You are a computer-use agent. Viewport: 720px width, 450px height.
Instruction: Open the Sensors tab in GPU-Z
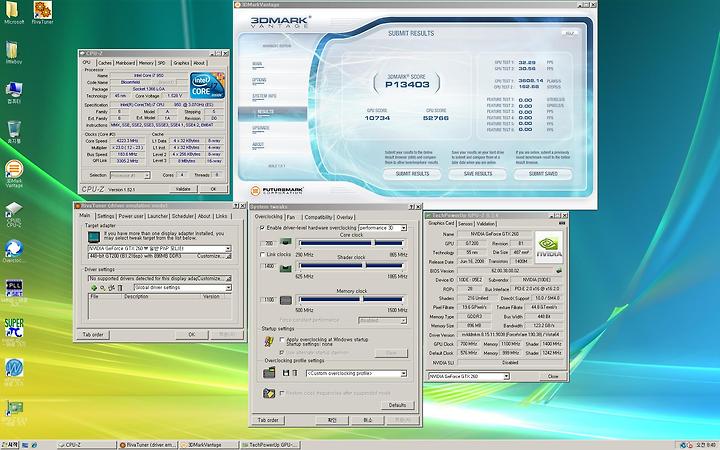click(x=465, y=224)
